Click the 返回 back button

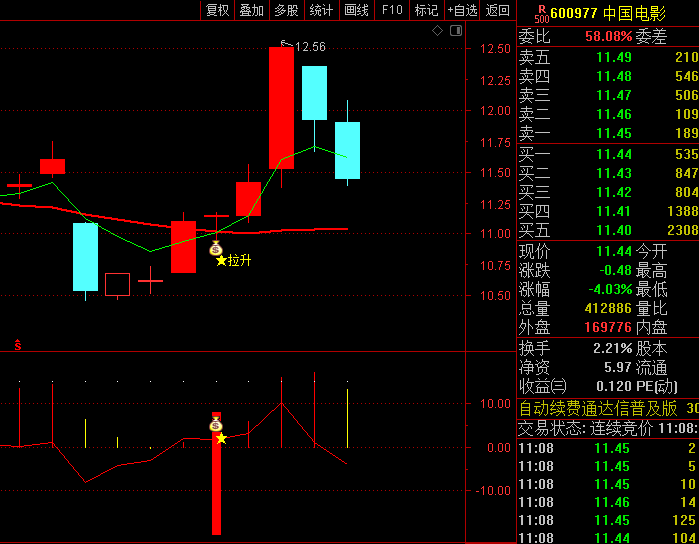[x=498, y=10]
